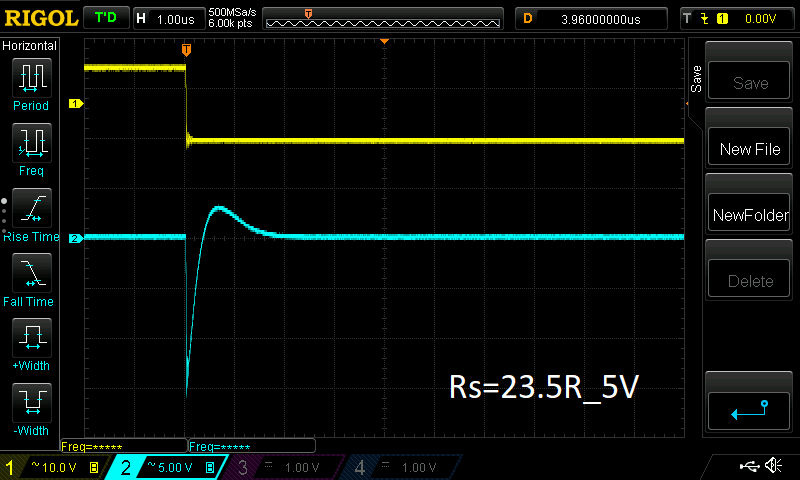Select the Freq measurement icon
The image size is (800, 480).
pyautogui.click(x=32, y=143)
